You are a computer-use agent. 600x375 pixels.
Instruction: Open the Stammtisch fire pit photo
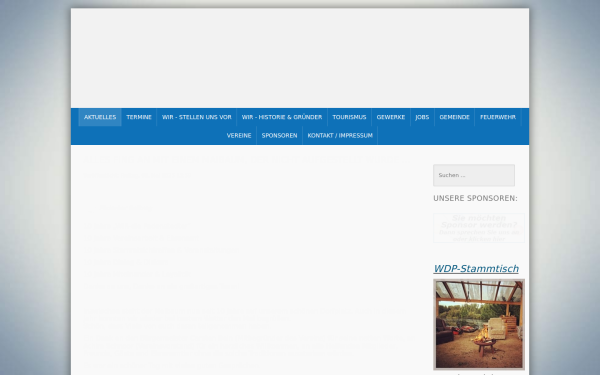pyautogui.click(x=479, y=324)
